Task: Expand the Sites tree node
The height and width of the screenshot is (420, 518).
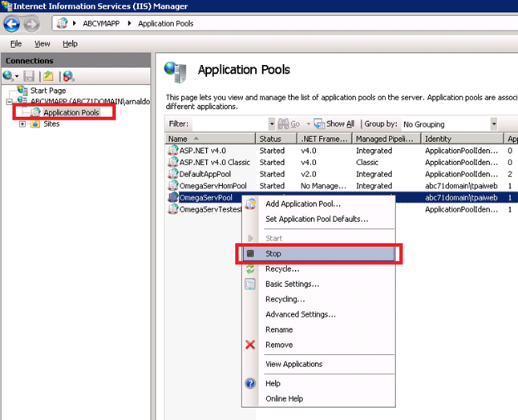Action: (22, 124)
